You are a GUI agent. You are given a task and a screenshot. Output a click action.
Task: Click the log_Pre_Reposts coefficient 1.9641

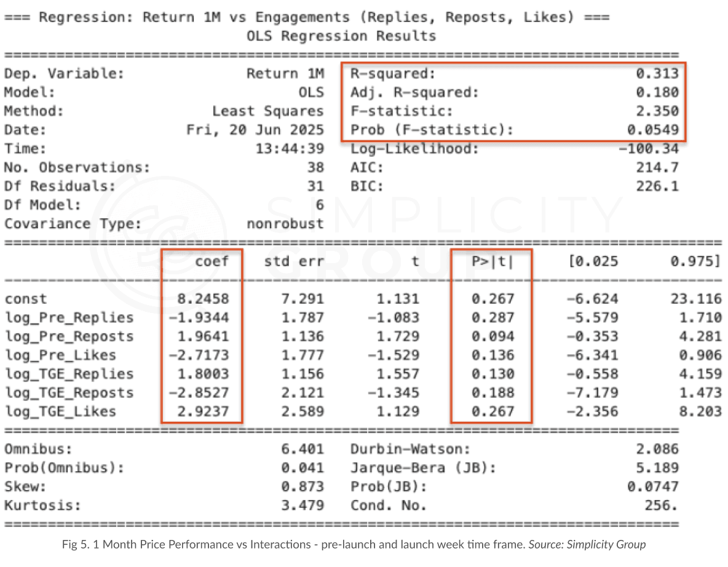[x=203, y=336]
